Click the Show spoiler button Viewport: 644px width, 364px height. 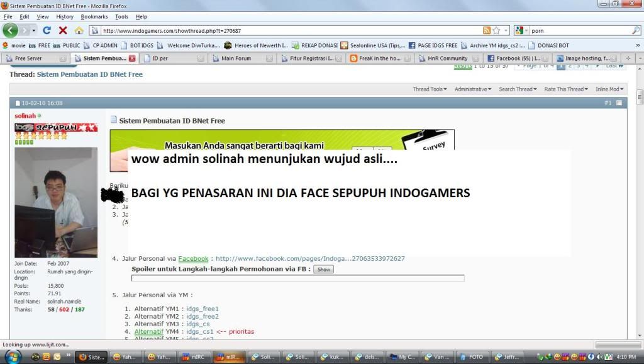[x=324, y=270]
